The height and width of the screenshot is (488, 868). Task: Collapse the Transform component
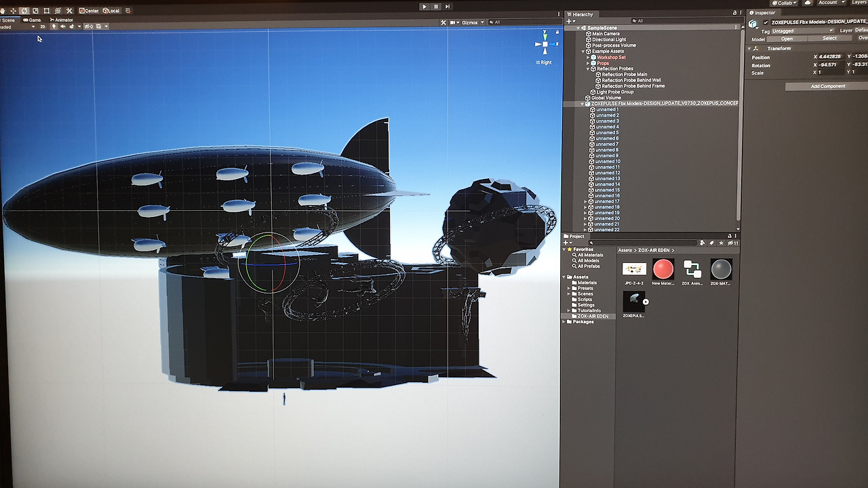coord(749,49)
